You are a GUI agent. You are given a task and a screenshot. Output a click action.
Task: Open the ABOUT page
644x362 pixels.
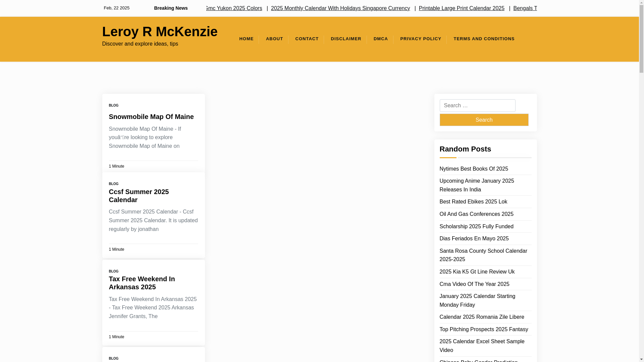coord(274,39)
